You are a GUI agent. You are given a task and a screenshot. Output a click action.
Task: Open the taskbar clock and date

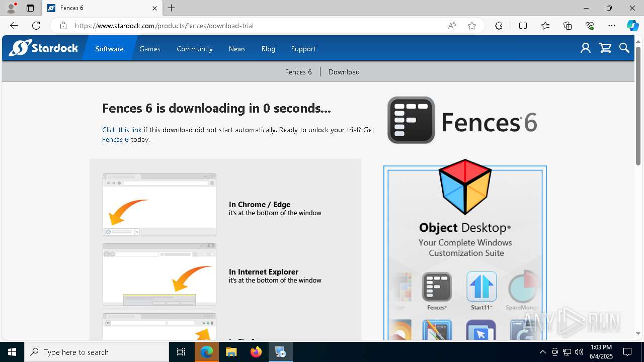click(601, 352)
